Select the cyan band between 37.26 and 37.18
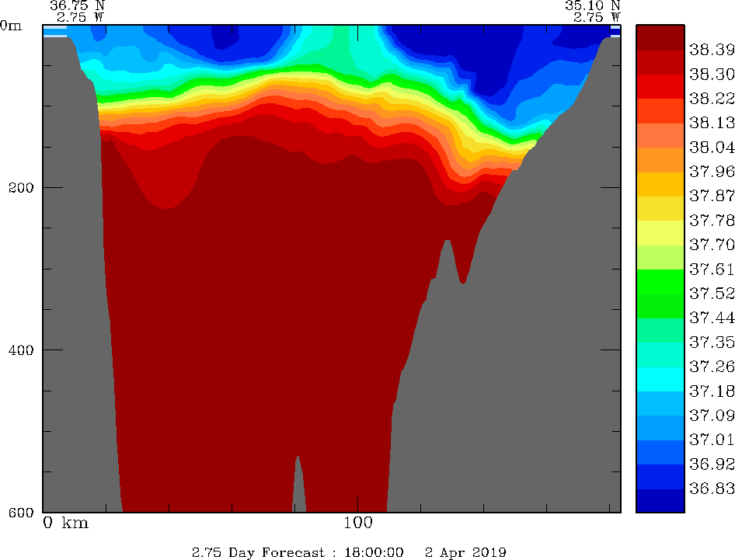Screen dimensions: 735x560 click(660, 379)
